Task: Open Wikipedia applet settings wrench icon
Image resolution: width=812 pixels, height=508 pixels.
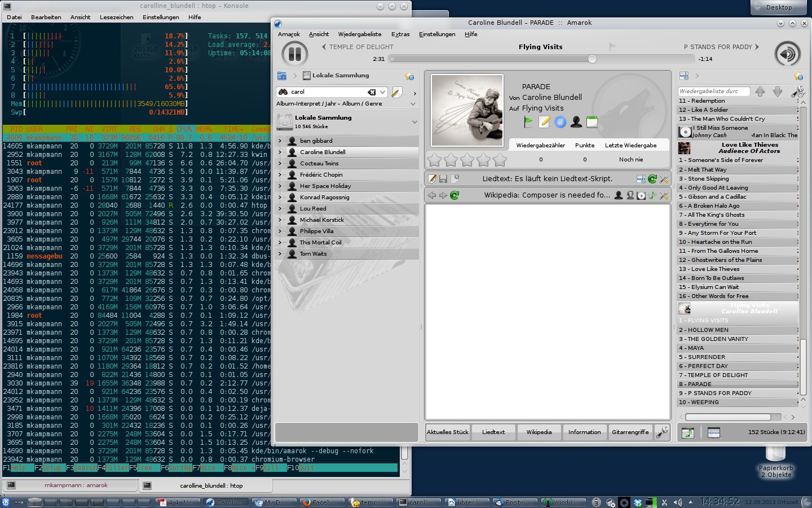Action: pos(664,195)
